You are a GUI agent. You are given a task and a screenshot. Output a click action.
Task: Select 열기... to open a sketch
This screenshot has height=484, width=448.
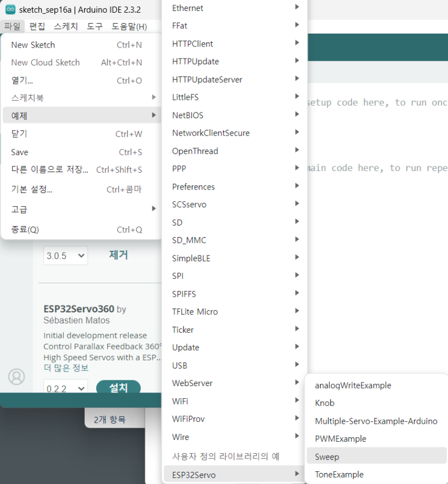point(82,81)
